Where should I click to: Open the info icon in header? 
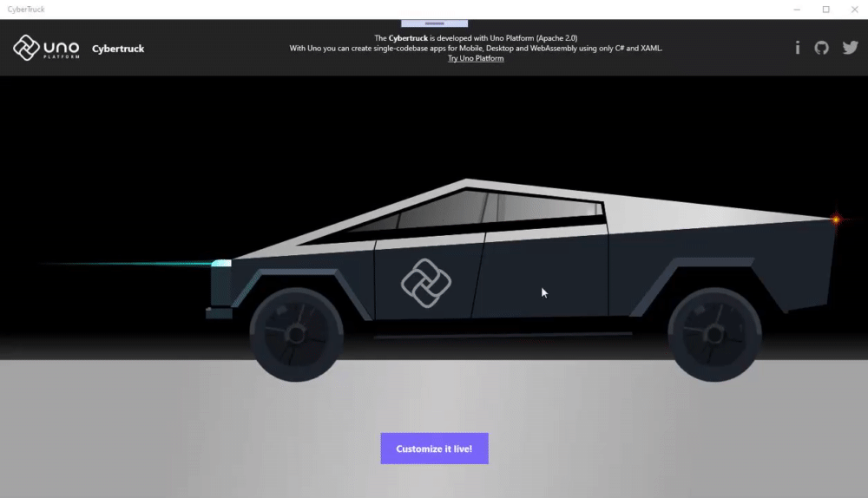797,48
